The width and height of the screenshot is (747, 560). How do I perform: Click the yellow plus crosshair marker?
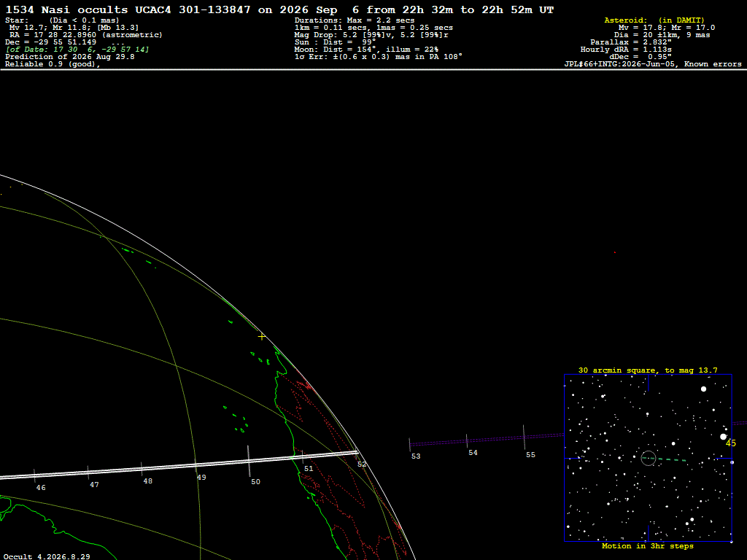tap(262, 337)
